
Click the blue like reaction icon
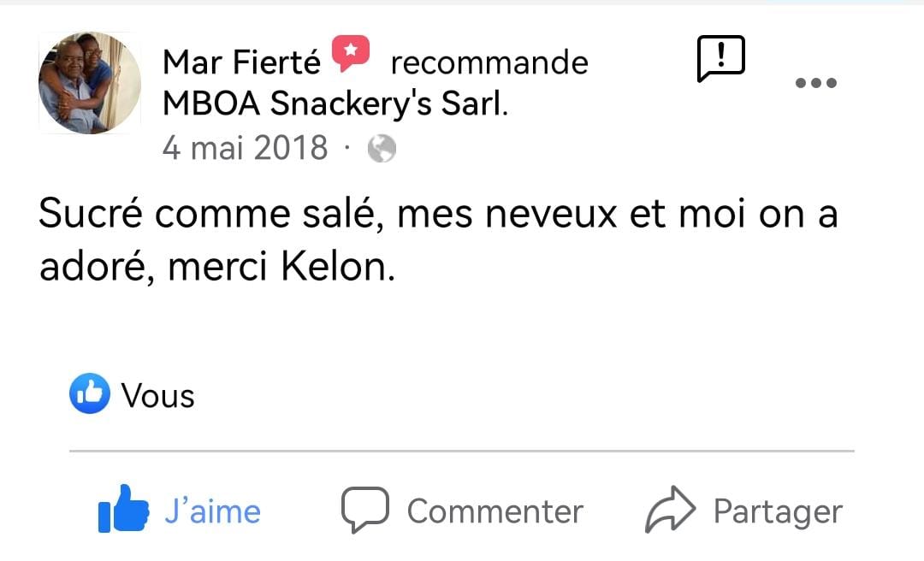coord(89,394)
